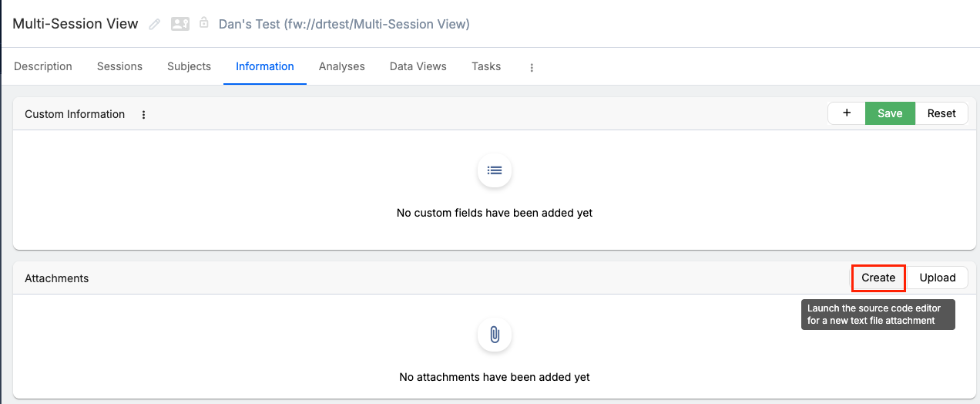Switch to the Description tab
This screenshot has height=404, width=980.
[43, 66]
